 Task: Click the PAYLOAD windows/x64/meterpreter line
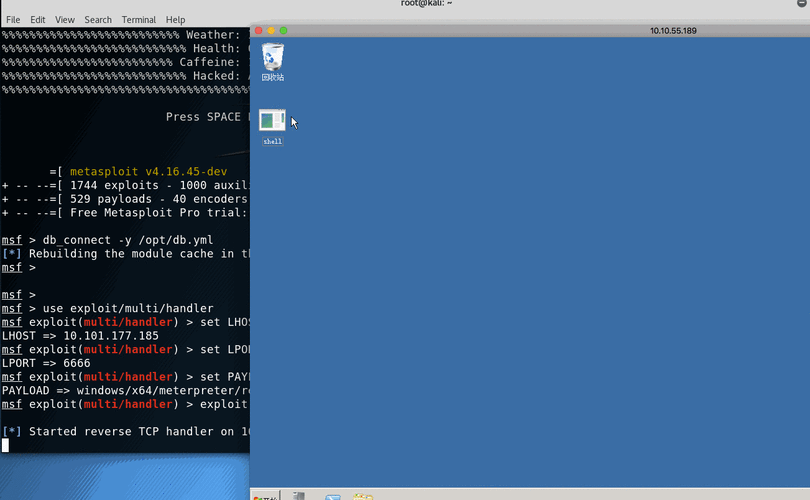tap(126, 390)
